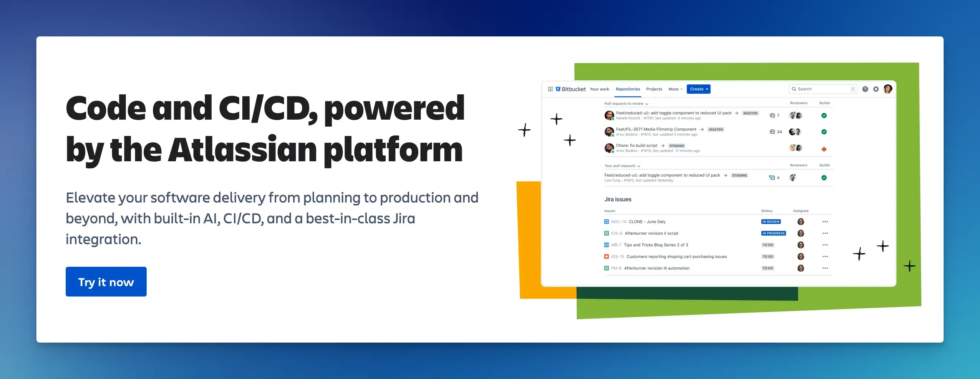The image size is (980, 379).
Task: Click the Bitbucket logo
Action: pyautogui.click(x=570, y=89)
